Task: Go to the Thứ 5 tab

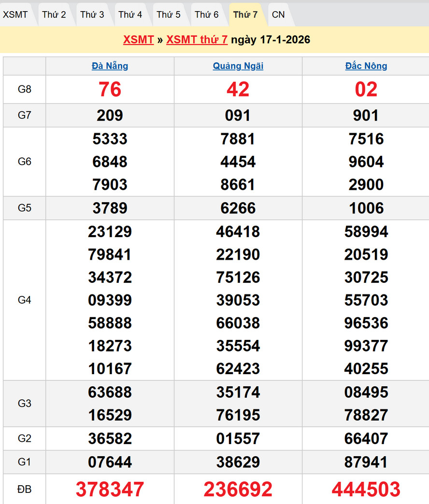Action: tap(168, 14)
